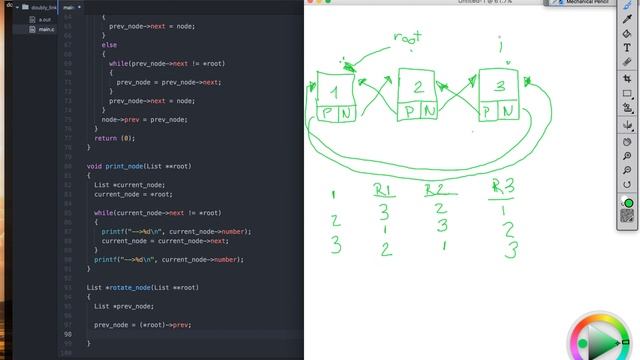Viewport: 640px width, 360px height.
Task: Click the color wheel triangle picker
Action: pyautogui.click(x=603, y=343)
